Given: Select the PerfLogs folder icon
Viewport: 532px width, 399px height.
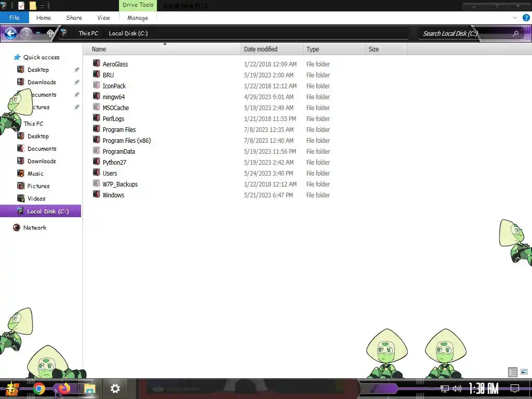Looking at the screenshot, I should coord(96,118).
